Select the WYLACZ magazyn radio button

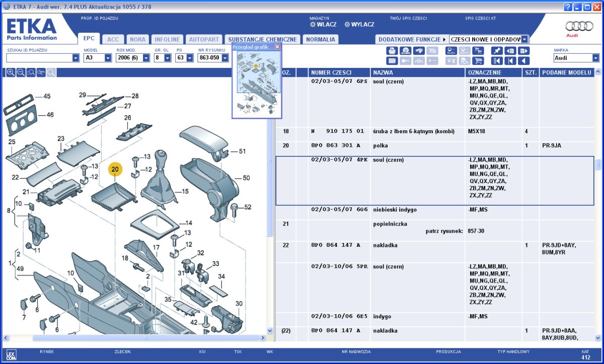coord(347,24)
